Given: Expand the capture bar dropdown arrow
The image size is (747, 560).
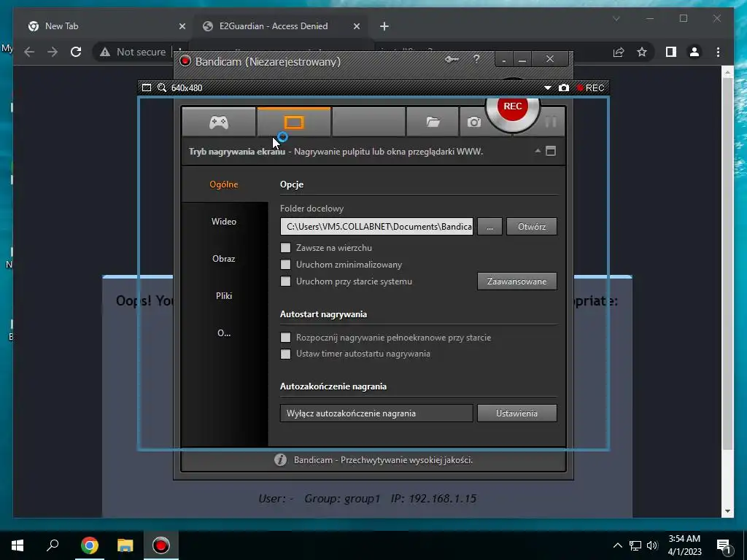Looking at the screenshot, I should 547,87.
